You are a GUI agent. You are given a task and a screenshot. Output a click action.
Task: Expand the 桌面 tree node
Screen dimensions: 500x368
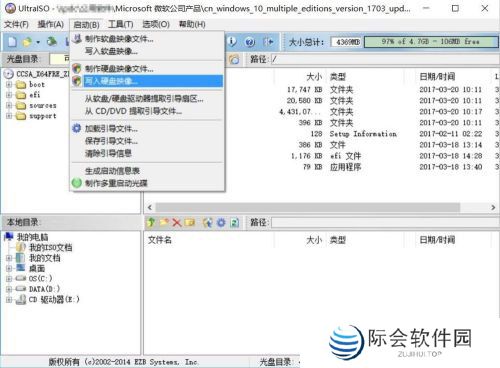point(9,268)
